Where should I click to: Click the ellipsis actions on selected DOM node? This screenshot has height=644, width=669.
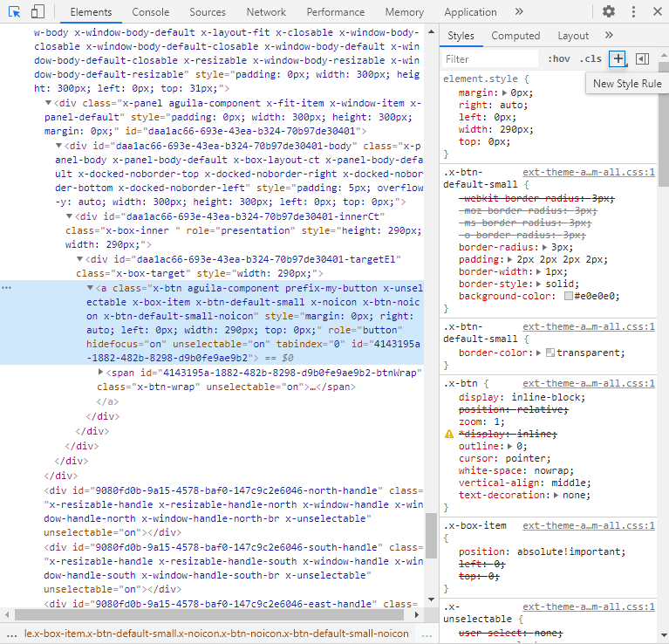(x=6, y=288)
